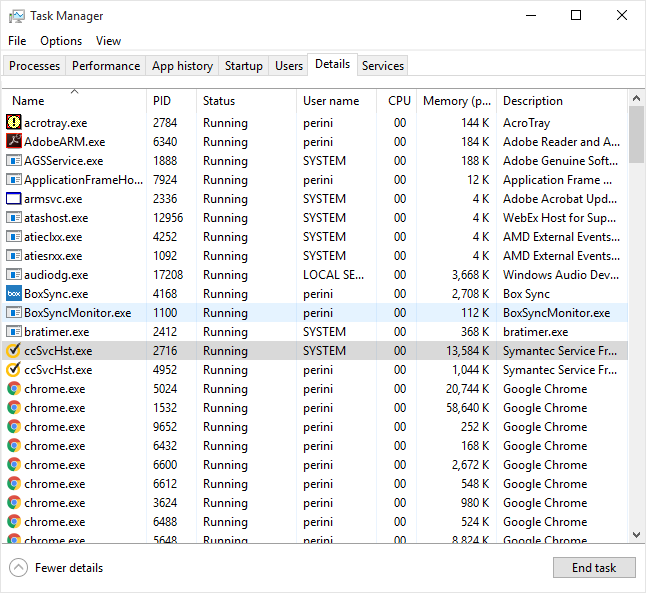Sort by the CPU column header
The width and height of the screenshot is (646, 593).
[399, 101]
